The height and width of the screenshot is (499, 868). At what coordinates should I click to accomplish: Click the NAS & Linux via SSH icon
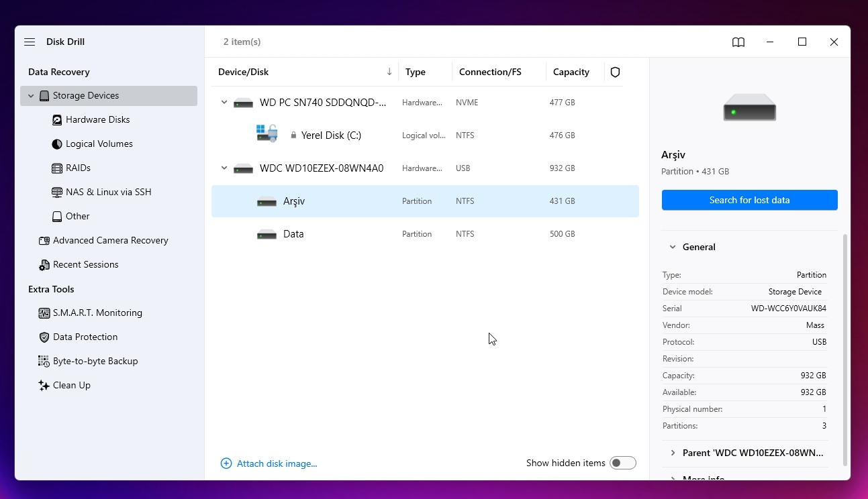57,192
